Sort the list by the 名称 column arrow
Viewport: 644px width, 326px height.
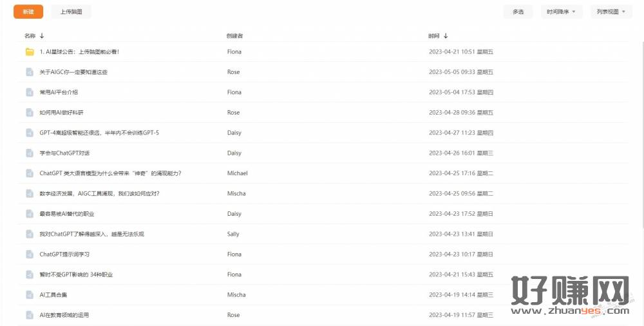point(42,36)
